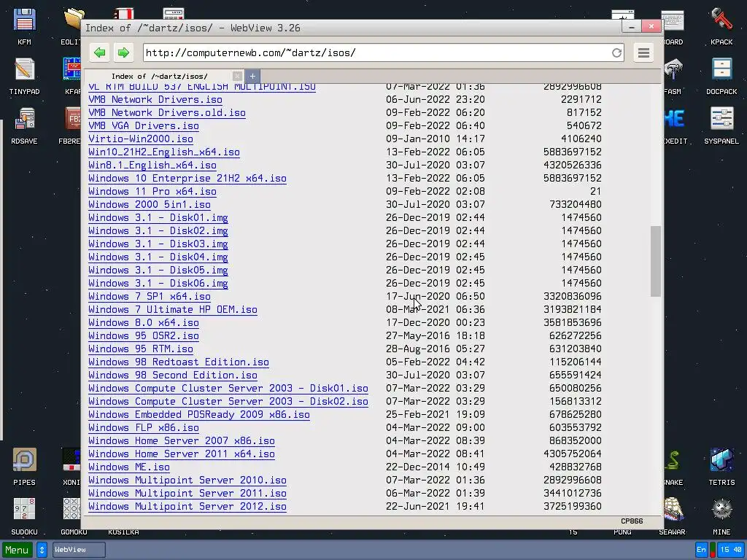Screen dimensions: 747x560
Task: Reload the page with the refresh icon
Action: click(617, 52)
